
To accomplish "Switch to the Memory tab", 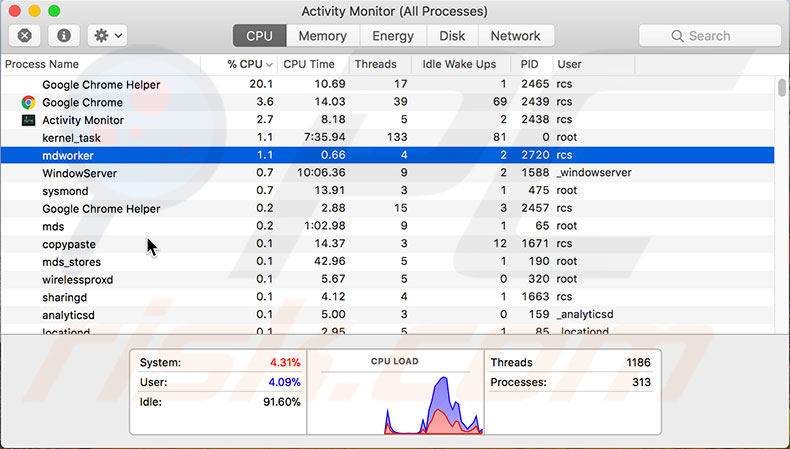I will pyautogui.click(x=322, y=36).
